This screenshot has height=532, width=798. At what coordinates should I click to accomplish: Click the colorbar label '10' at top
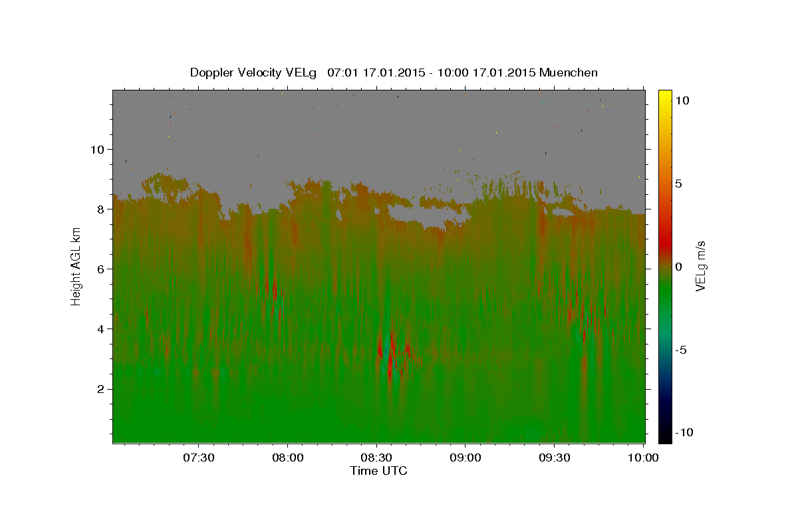pyautogui.click(x=682, y=100)
